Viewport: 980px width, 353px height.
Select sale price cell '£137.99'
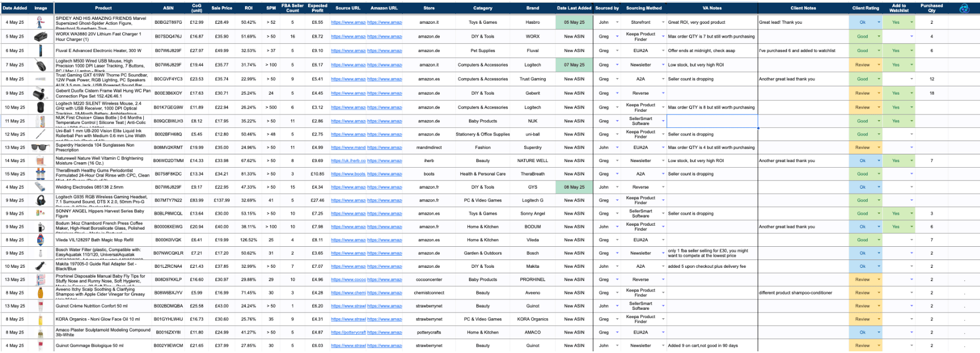point(222,200)
